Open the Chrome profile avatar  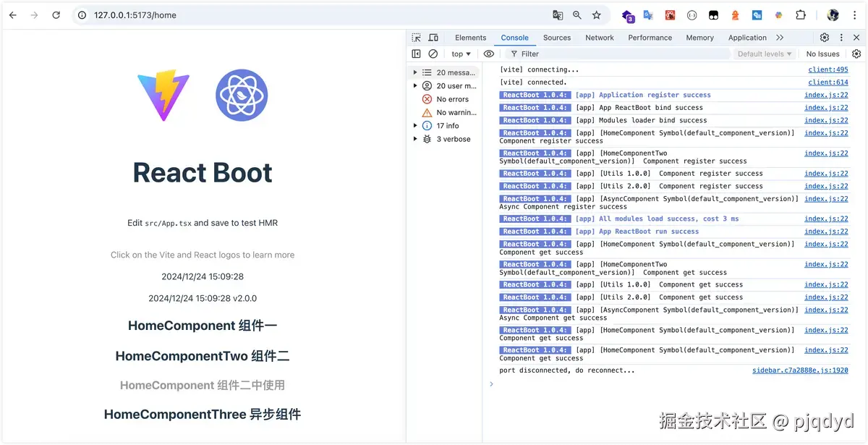833,14
